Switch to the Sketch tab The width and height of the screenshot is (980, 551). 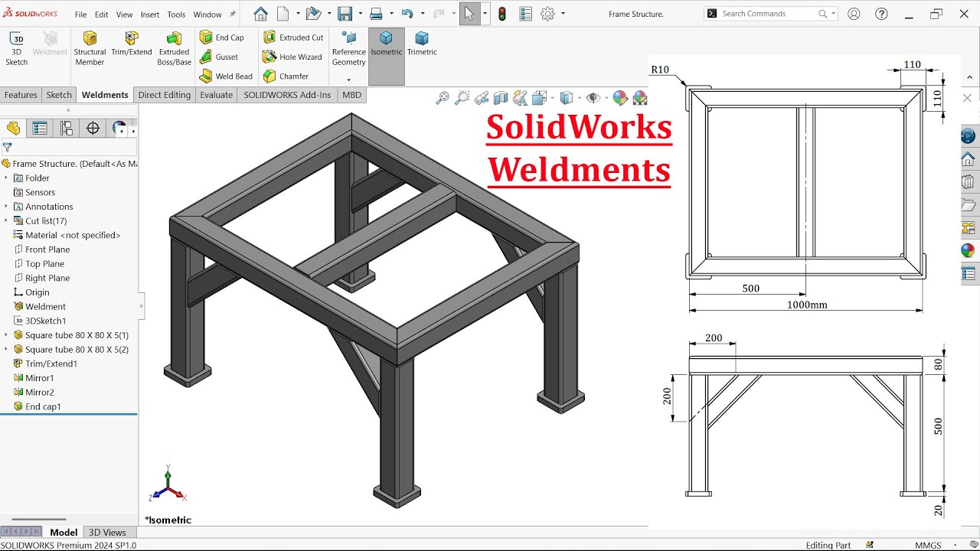pos(59,95)
